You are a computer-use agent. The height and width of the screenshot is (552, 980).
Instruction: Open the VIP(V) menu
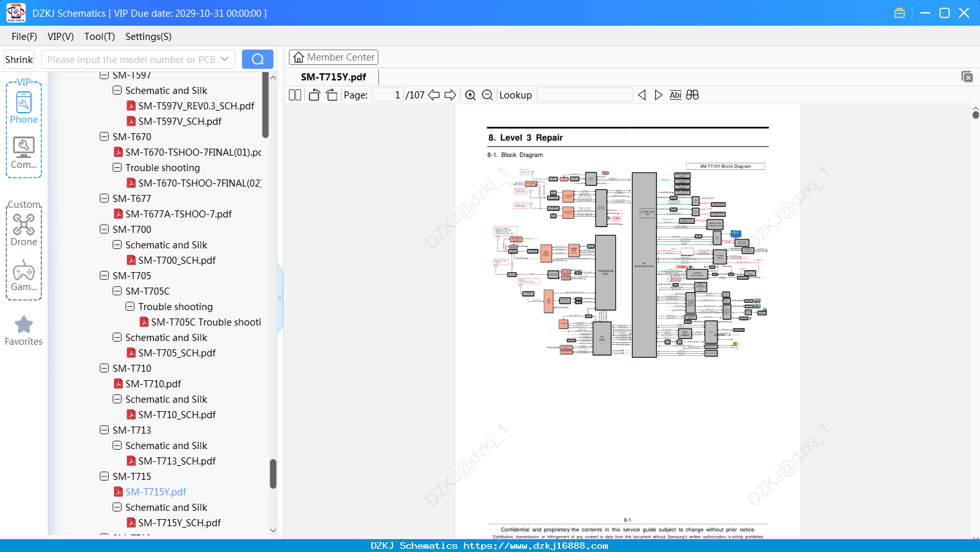coord(60,37)
